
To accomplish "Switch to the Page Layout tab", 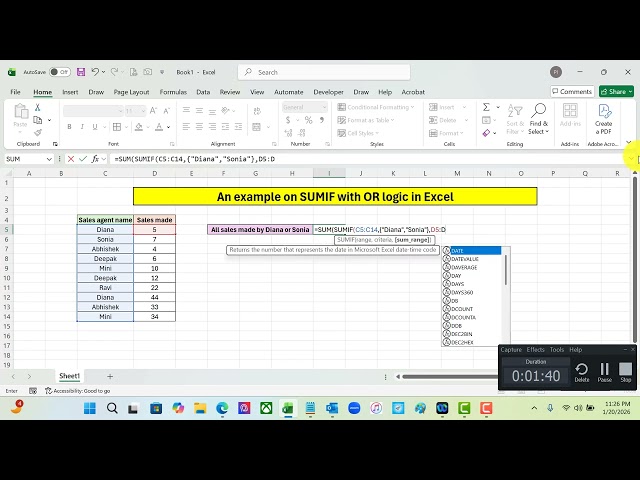I will click(131, 92).
